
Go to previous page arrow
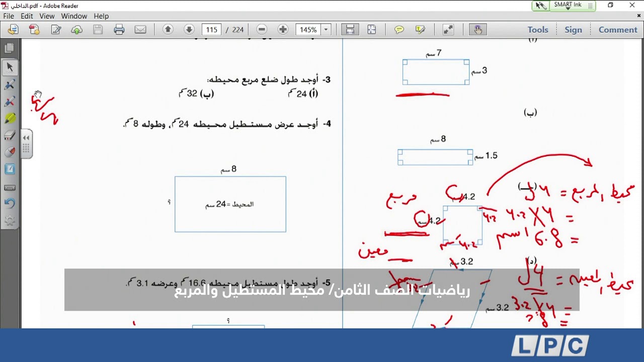[168, 30]
